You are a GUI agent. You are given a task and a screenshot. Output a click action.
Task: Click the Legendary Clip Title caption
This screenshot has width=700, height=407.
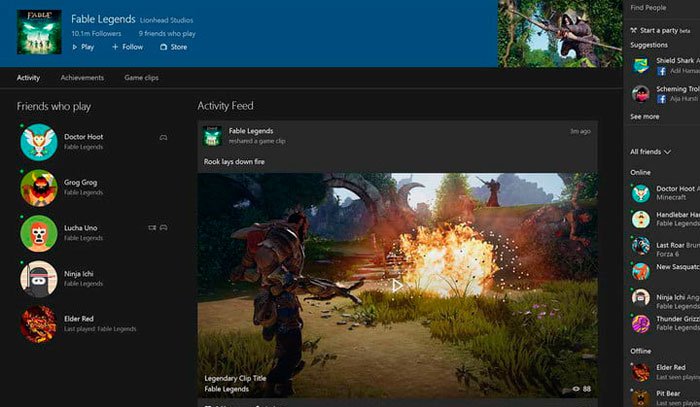pyautogui.click(x=235, y=378)
